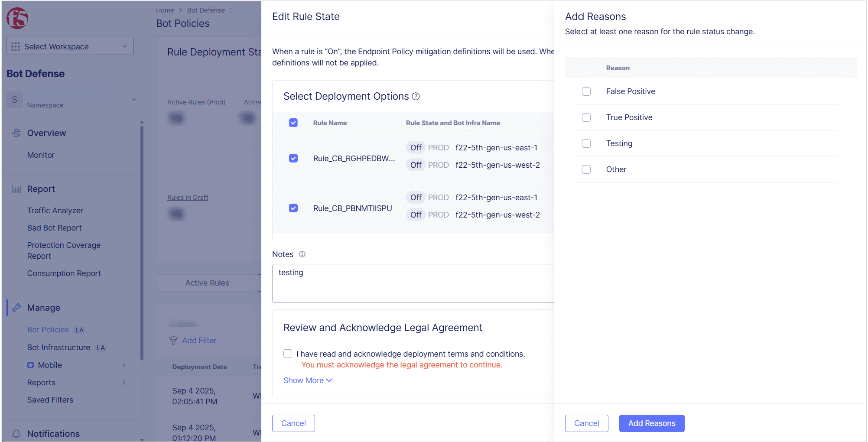Click the Add Reasons button
This screenshot has height=442, width=868.
(x=651, y=423)
